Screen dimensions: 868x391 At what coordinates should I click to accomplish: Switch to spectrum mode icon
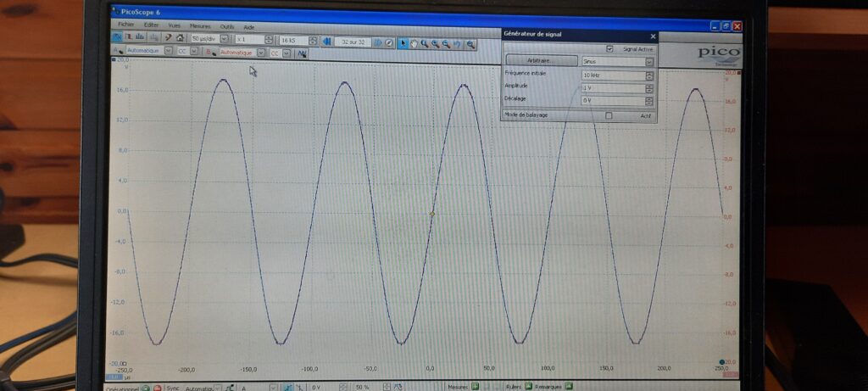pos(140,37)
